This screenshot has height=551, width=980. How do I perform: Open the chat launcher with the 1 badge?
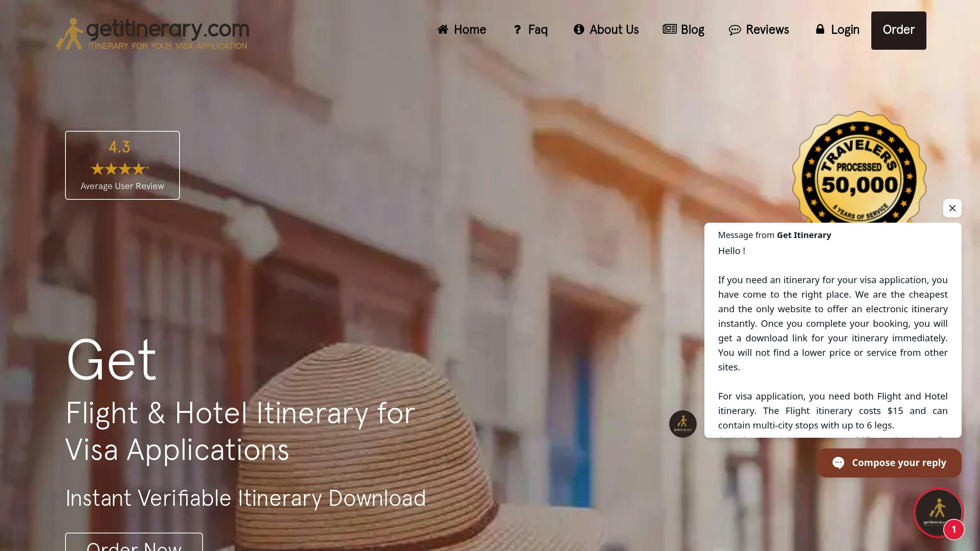pos(938,513)
